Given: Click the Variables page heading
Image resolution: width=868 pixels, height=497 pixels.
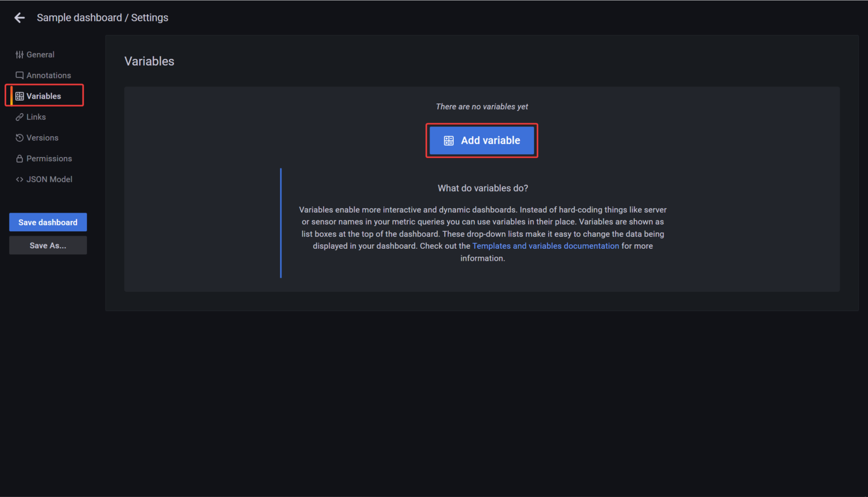Looking at the screenshot, I should 149,61.
